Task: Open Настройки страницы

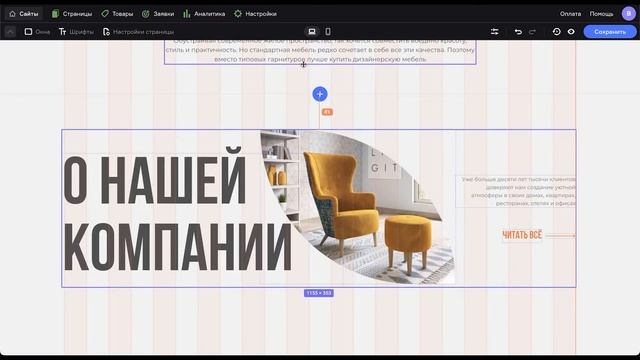Action: [x=138, y=31]
